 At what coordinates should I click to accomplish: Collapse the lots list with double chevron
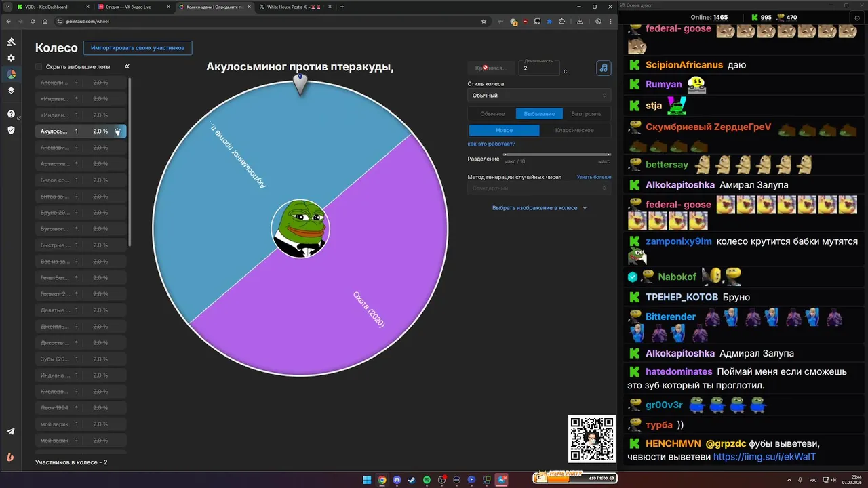pyautogui.click(x=127, y=67)
